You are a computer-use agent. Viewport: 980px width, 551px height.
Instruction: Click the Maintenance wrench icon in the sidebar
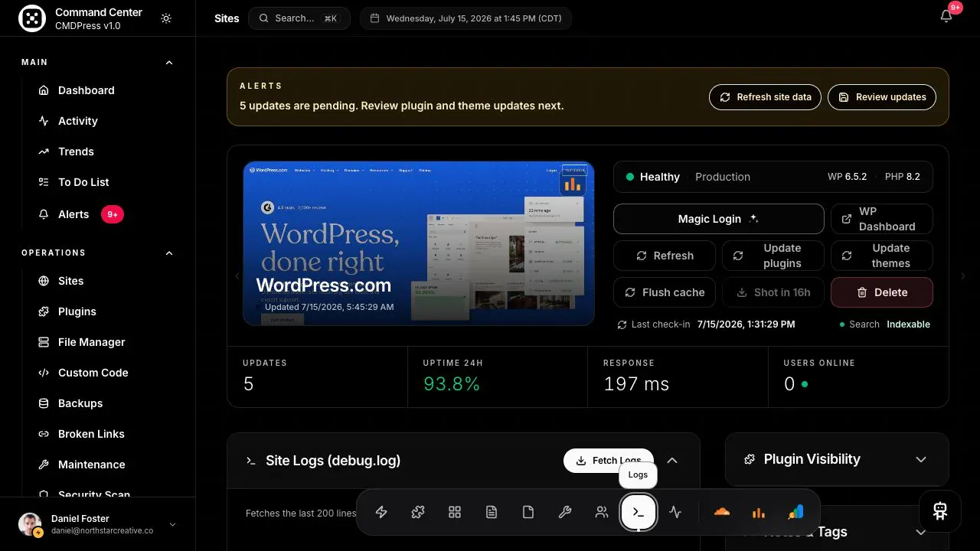(x=44, y=465)
